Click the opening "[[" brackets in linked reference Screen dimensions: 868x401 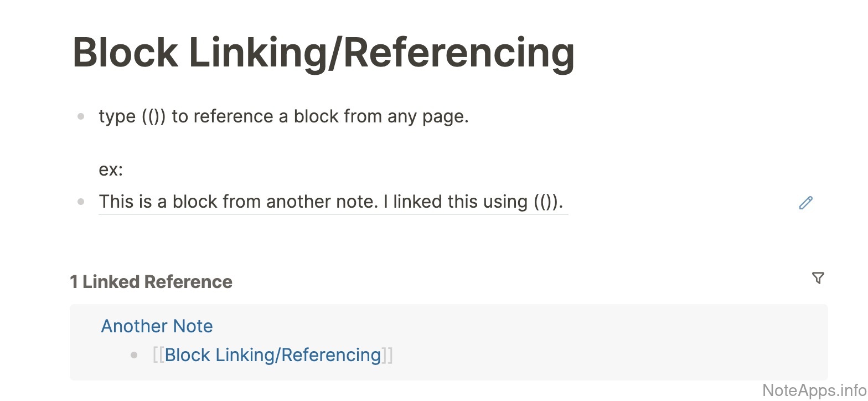tap(158, 355)
